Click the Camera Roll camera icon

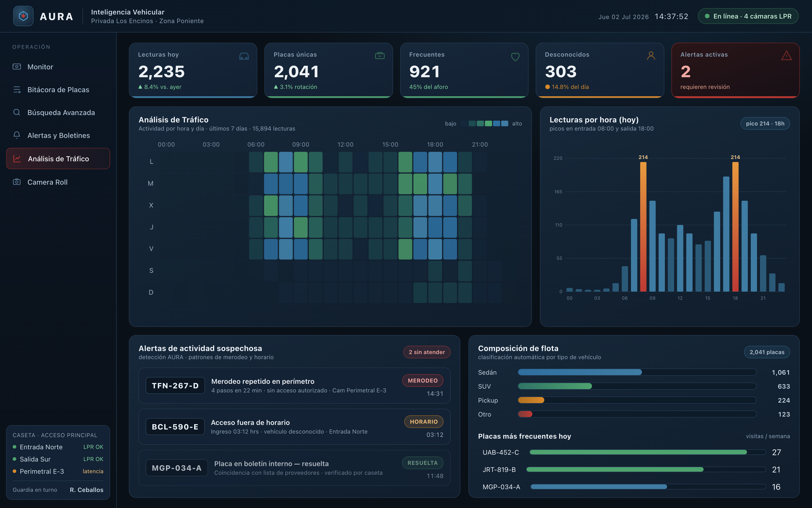coord(17,182)
